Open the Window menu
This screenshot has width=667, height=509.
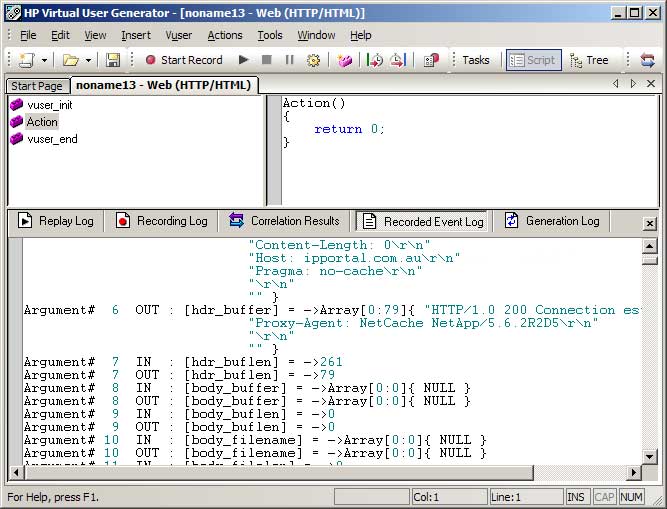pyautogui.click(x=316, y=35)
